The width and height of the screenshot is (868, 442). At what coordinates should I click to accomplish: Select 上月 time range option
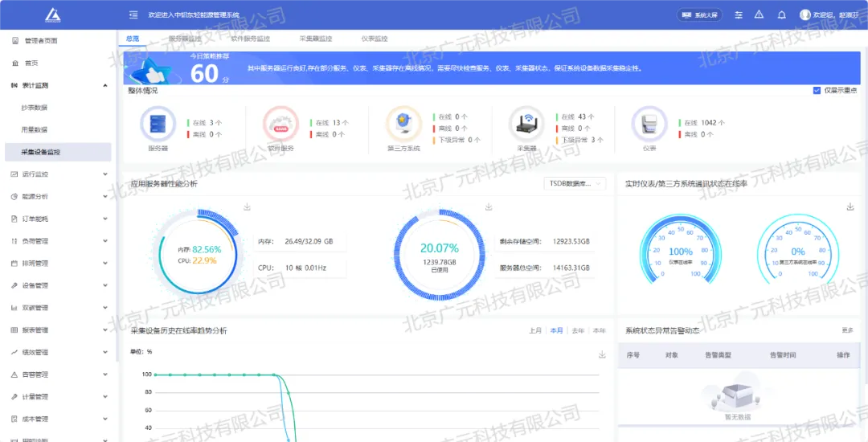(x=535, y=330)
